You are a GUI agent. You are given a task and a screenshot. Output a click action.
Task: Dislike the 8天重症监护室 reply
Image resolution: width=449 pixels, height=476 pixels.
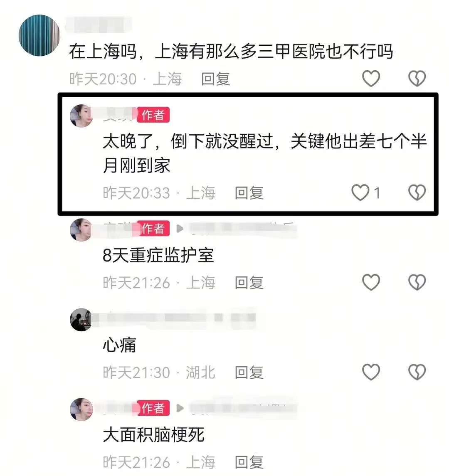click(417, 282)
